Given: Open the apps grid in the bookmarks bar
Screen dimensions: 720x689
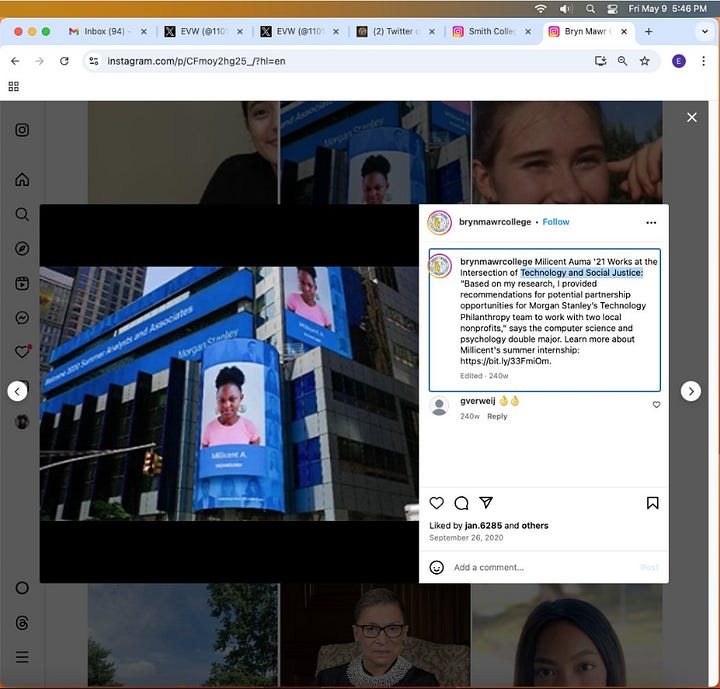Looking at the screenshot, I should click(14, 86).
